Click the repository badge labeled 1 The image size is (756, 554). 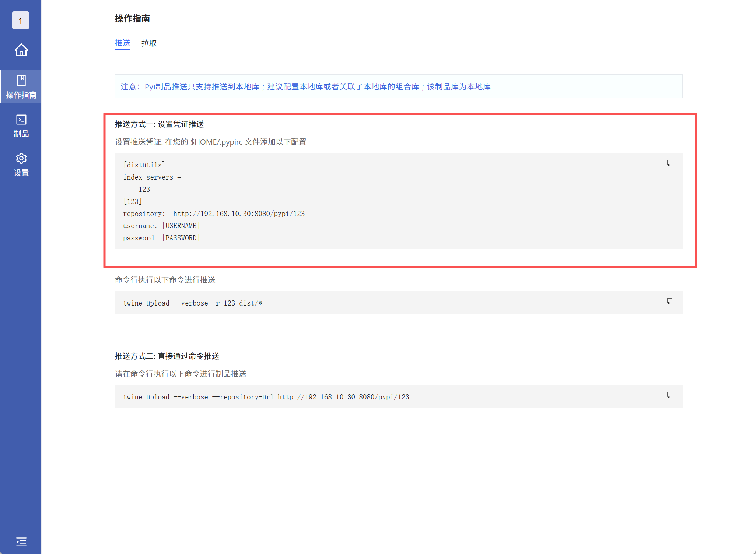[x=21, y=21]
